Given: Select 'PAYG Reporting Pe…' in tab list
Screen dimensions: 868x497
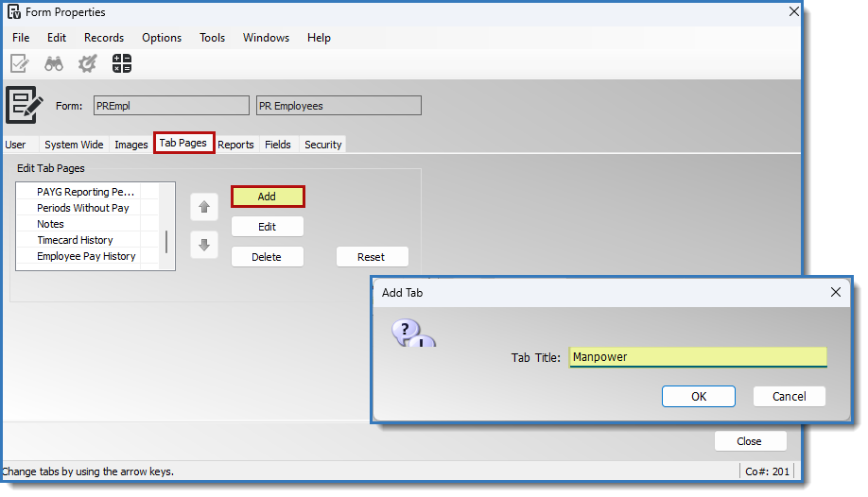Looking at the screenshot, I should point(87,192).
